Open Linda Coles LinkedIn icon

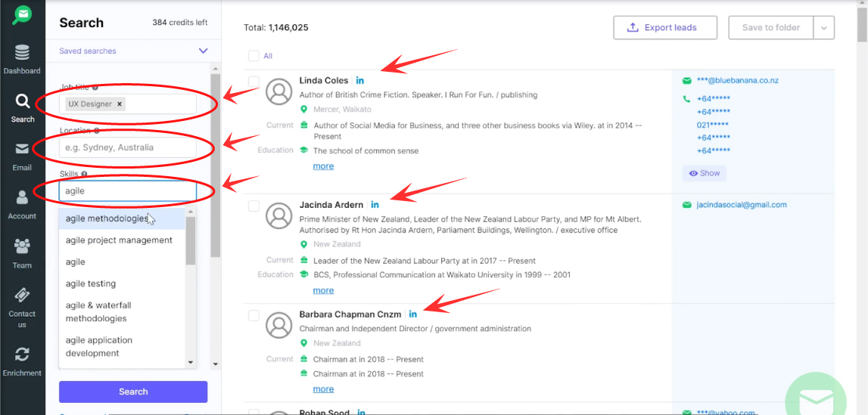pyautogui.click(x=359, y=81)
